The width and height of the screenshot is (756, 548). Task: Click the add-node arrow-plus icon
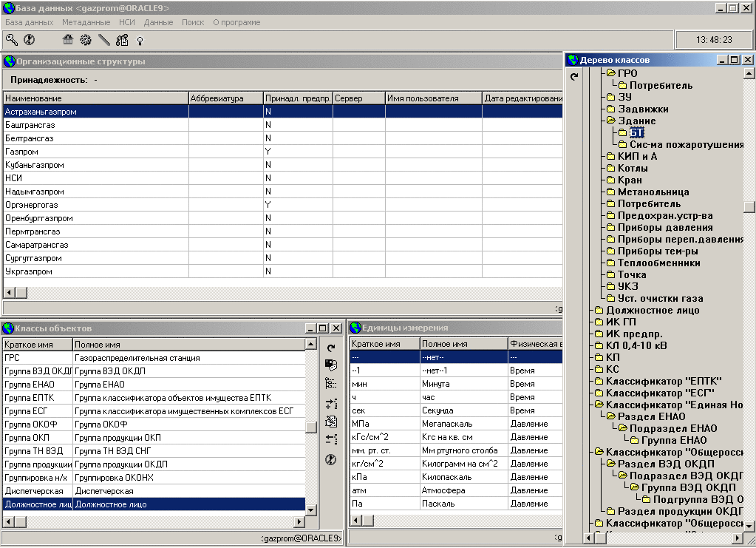point(331,403)
